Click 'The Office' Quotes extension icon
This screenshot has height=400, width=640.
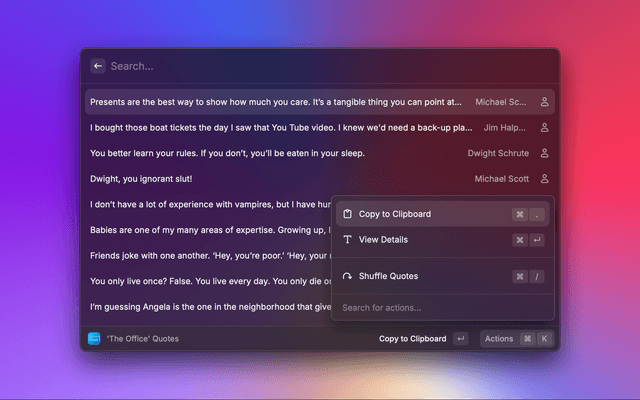click(x=94, y=339)
